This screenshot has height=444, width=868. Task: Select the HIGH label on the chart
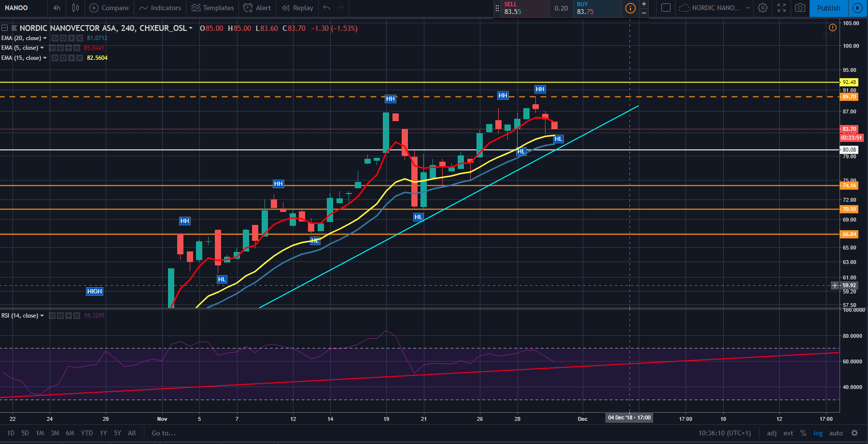coord(95,291)
